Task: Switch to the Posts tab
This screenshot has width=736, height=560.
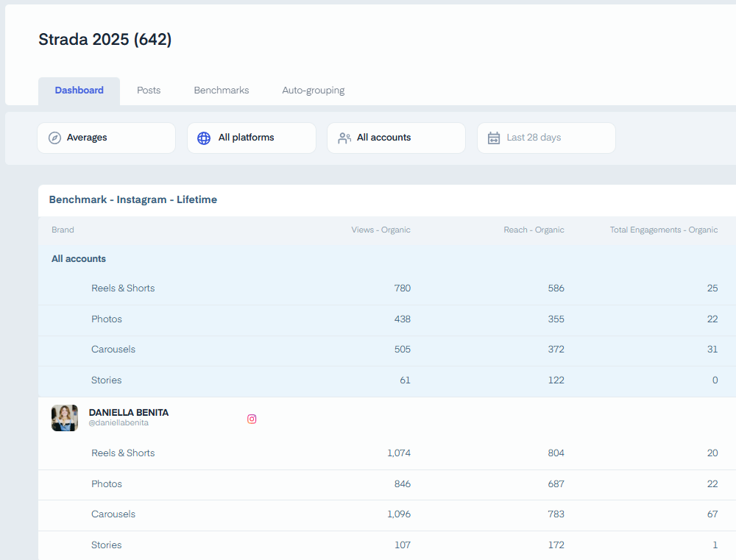Action: click(149, 91)
